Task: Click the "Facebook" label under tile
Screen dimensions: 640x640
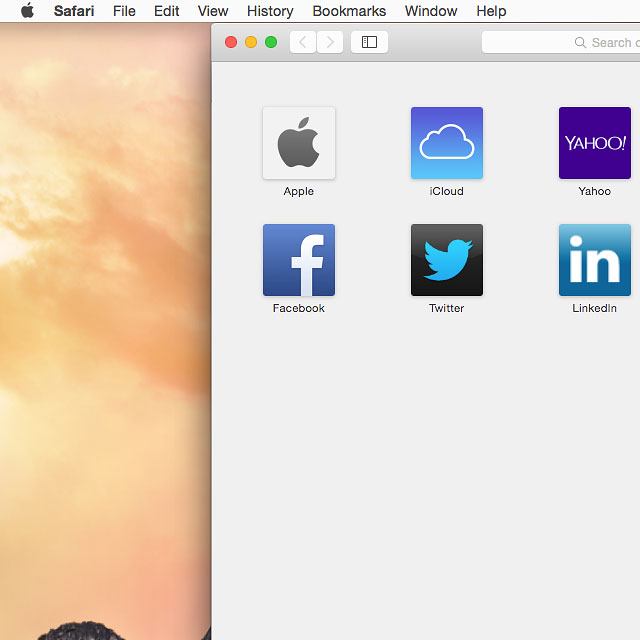Action: [299, 308]
